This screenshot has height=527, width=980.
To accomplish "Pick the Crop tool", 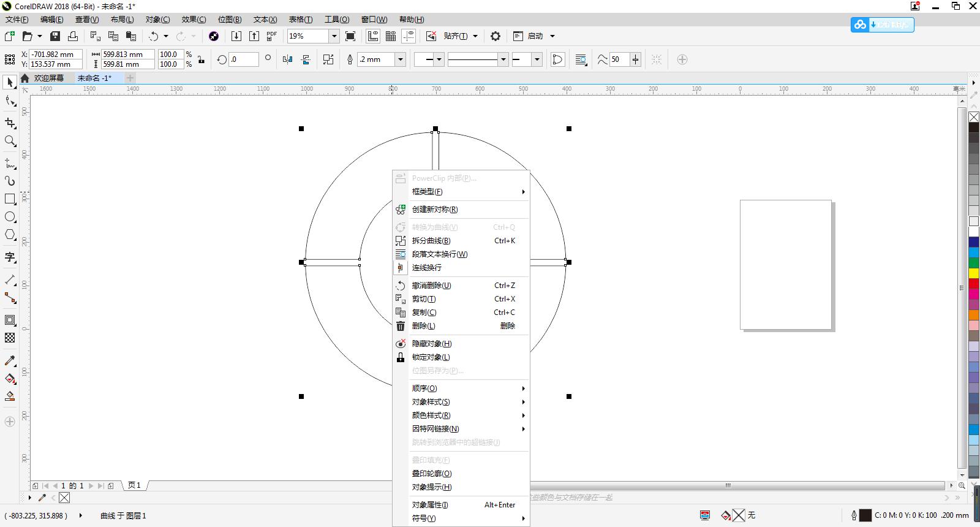I will pos(10,123).
